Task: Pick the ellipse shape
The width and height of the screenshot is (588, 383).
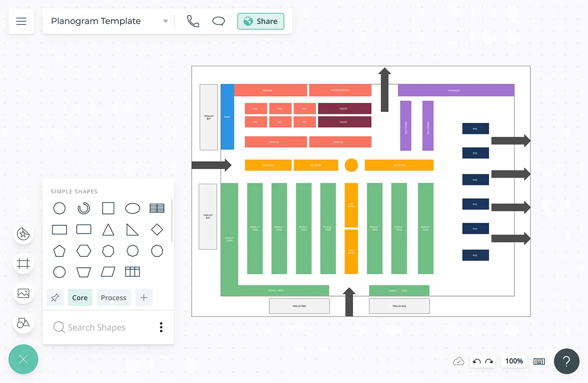Action: pyautogui.click(x=133, y=208)
